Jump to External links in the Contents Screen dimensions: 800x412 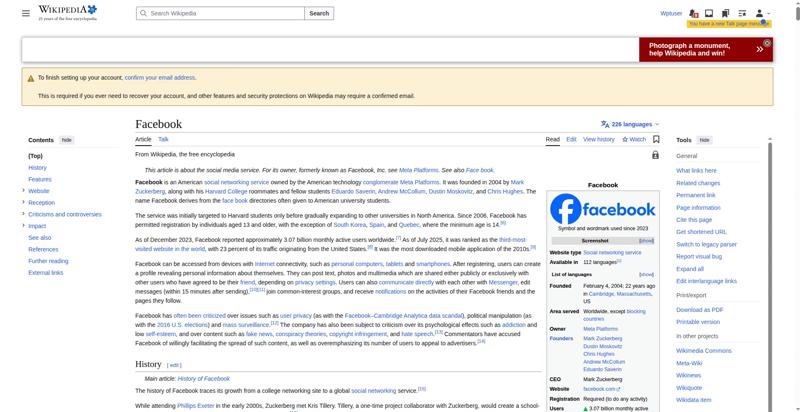coord(46,273)
